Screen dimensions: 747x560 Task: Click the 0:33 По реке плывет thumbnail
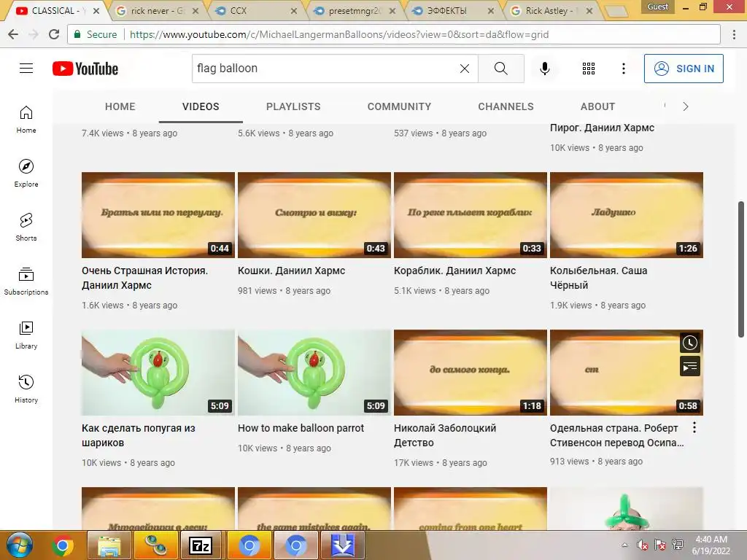471,215
